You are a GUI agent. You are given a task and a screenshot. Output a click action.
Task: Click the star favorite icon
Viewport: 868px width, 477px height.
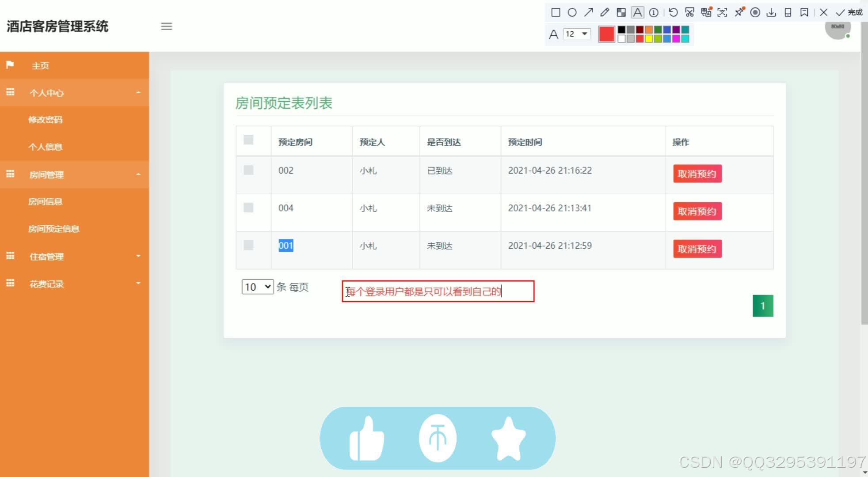[x=509, y=439]
